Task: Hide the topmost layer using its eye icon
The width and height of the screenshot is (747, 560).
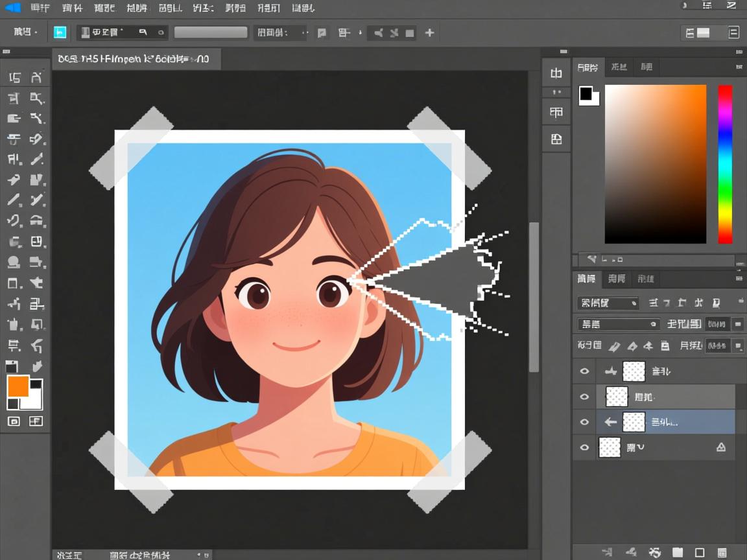Action: pos(584,371)
